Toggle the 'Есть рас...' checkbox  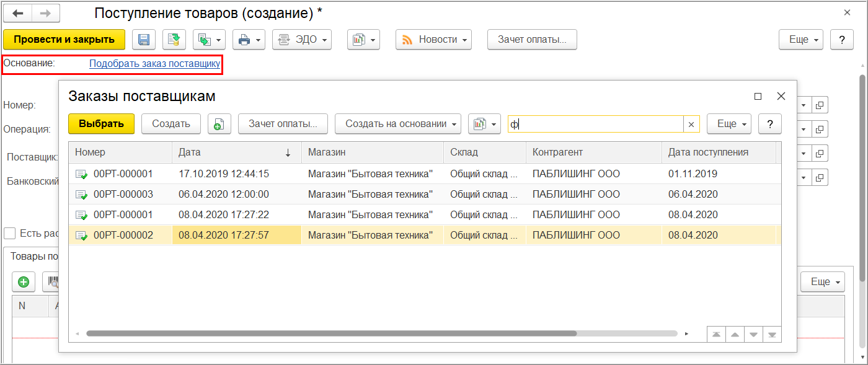(10, 234)
